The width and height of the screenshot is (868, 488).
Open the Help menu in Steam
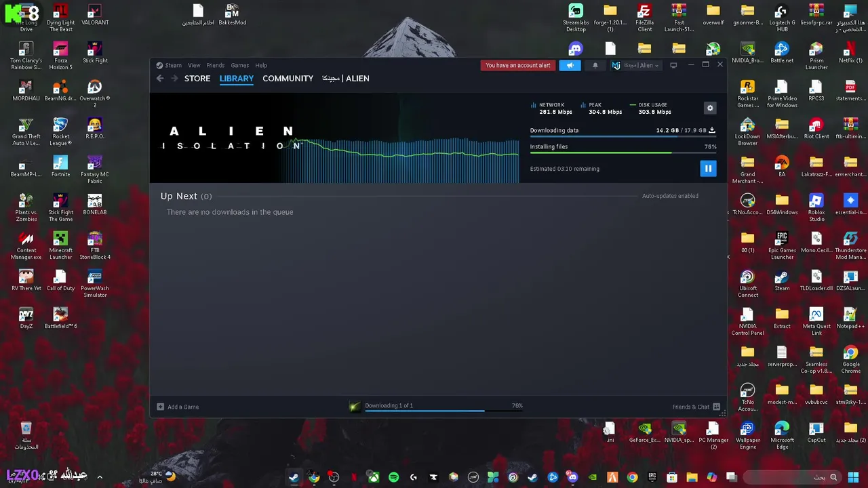(x=261, y=65)
